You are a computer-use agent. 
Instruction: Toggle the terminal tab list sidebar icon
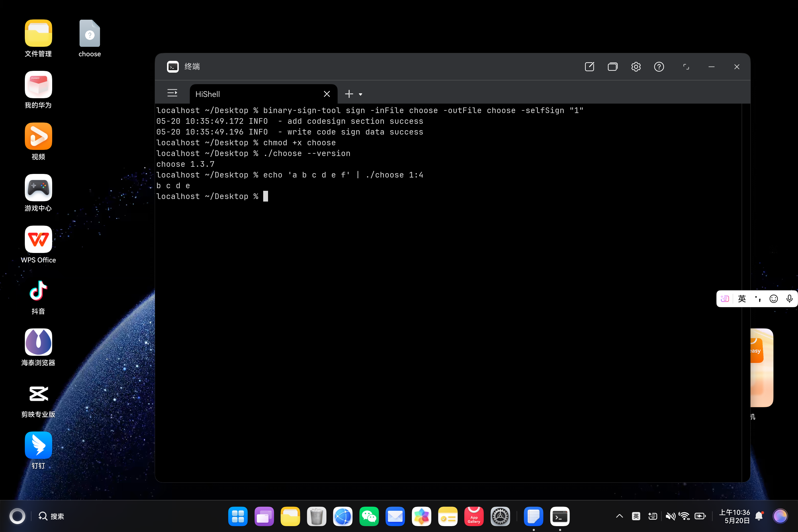[172, 93]
